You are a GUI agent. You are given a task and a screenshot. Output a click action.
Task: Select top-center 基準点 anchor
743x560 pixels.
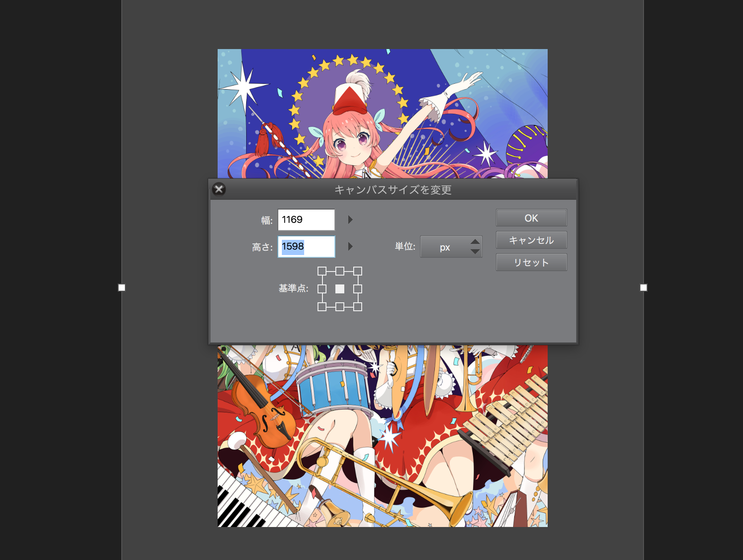[340, 271]
